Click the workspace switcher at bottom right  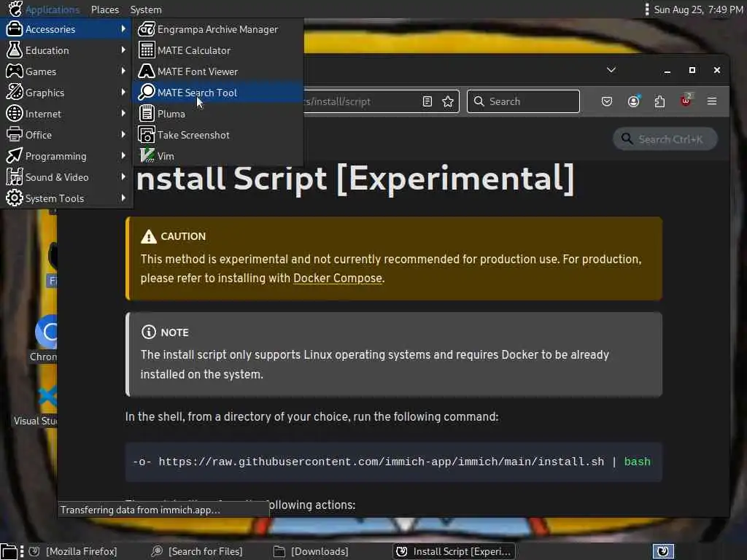[663, 551]
